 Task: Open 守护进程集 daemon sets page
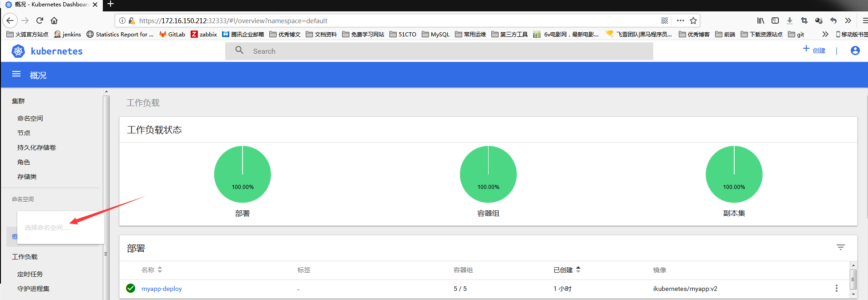tap(33, 289)
